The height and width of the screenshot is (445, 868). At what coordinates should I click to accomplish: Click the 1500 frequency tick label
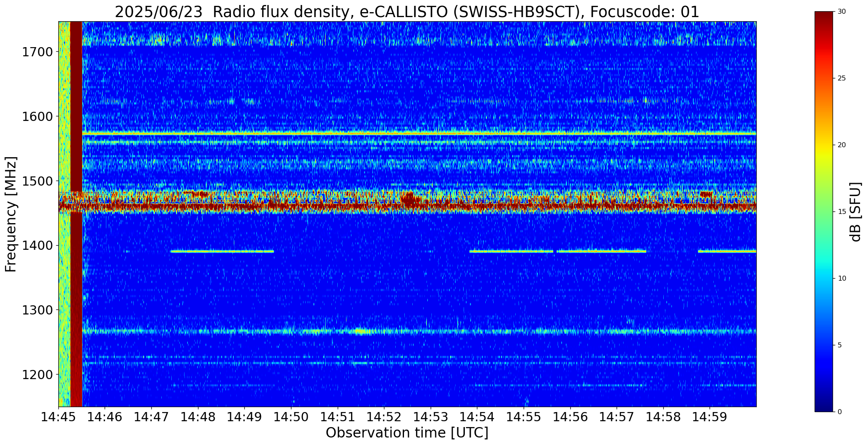pyautogui.click(x=38, y=181)
